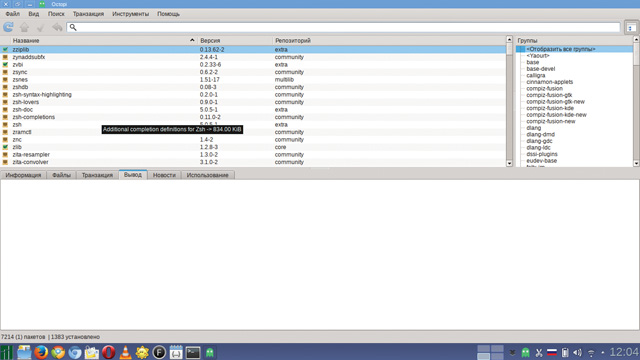Click the package search input field

point(343,27)
